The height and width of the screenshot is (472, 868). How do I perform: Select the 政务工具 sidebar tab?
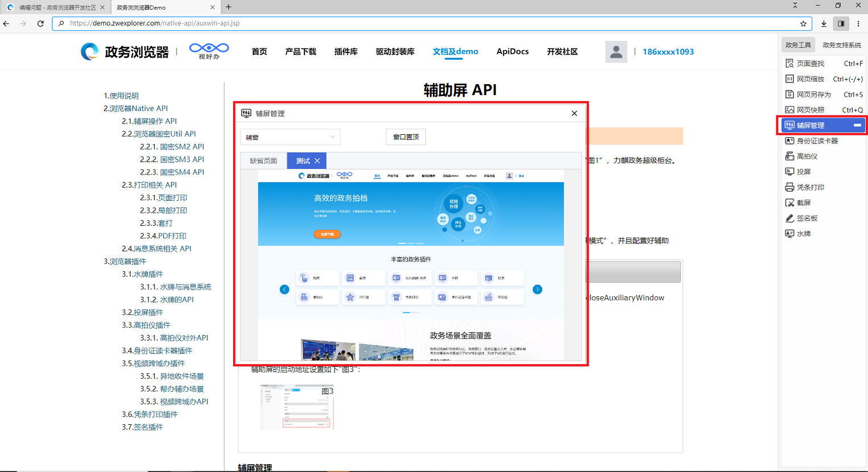pos(798,45)
